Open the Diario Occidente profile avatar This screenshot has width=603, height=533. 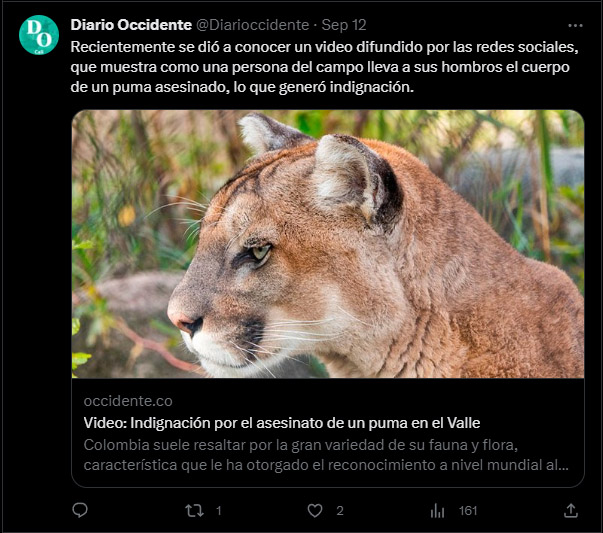tap(39, 35)
